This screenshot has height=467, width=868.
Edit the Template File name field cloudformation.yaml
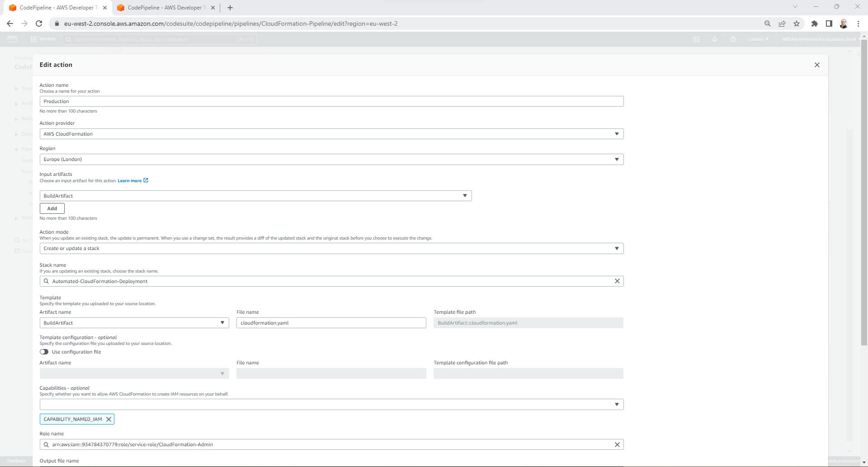[331, 323]
